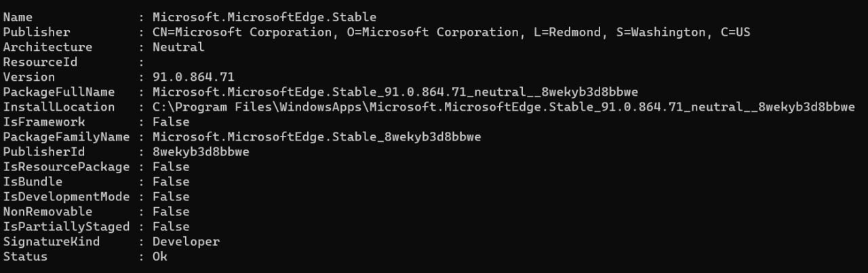The height and width of the screenshot is (273, 868).
Task: Click the IsBundle False value
Action: (171, 181)
